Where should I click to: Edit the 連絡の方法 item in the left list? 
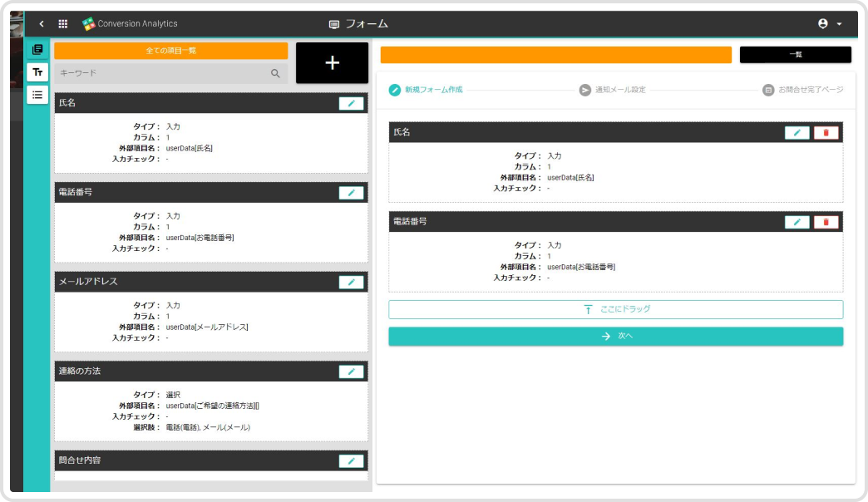click(x=351, y=372)
